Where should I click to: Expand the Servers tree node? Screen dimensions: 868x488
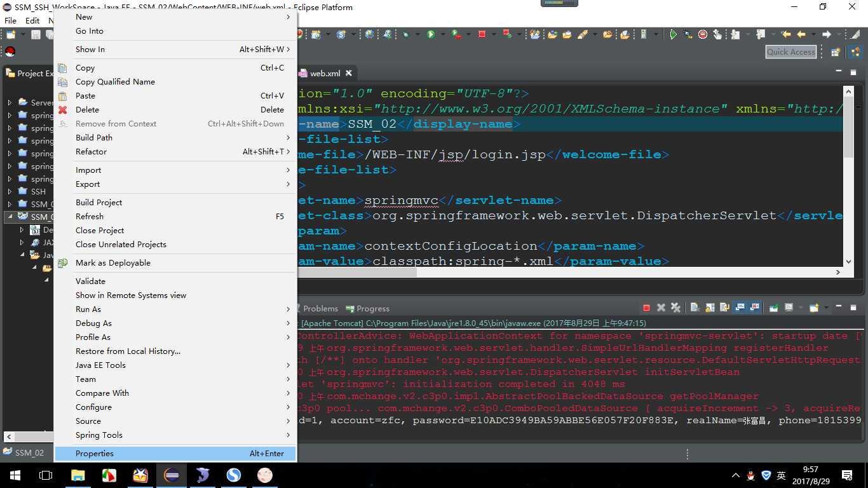10,102
